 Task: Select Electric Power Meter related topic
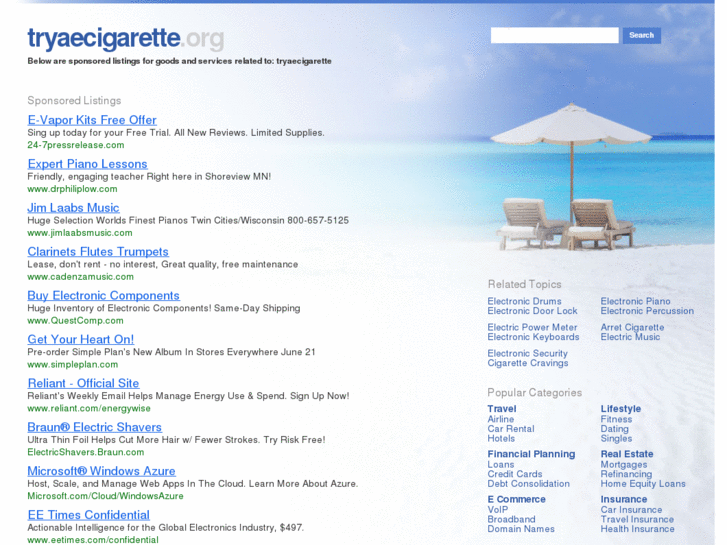532,327
